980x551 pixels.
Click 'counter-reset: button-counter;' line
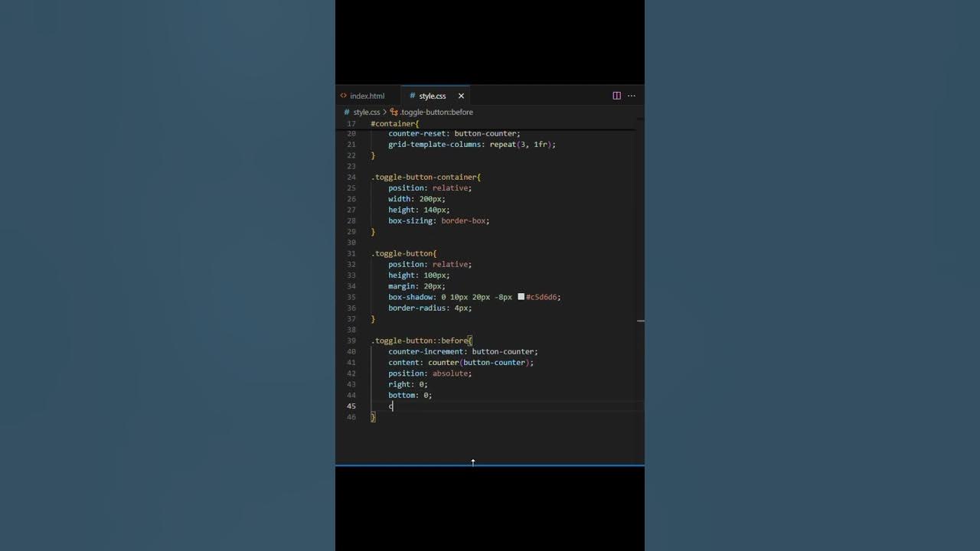[x=454, y=133]
